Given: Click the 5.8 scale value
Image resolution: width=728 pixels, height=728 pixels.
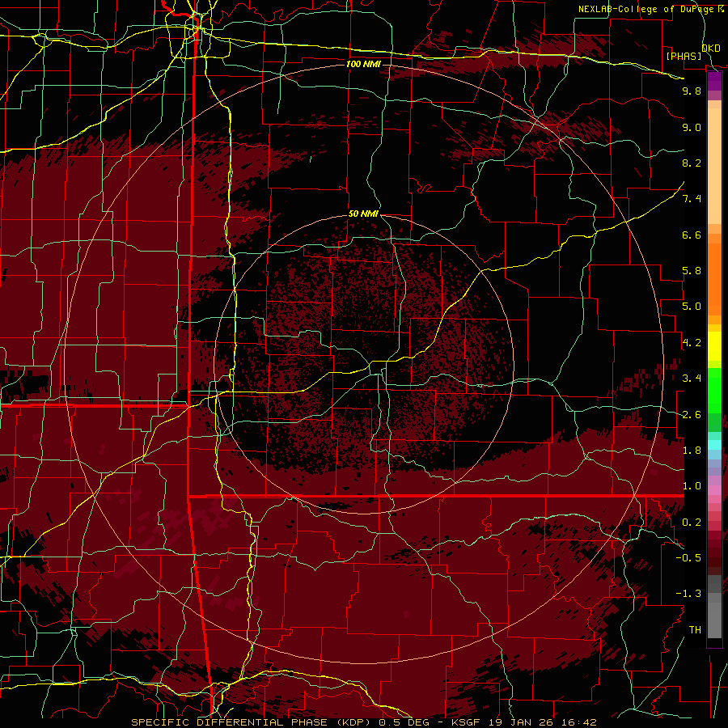Looking at the screenshot, I should click(692, 271).
